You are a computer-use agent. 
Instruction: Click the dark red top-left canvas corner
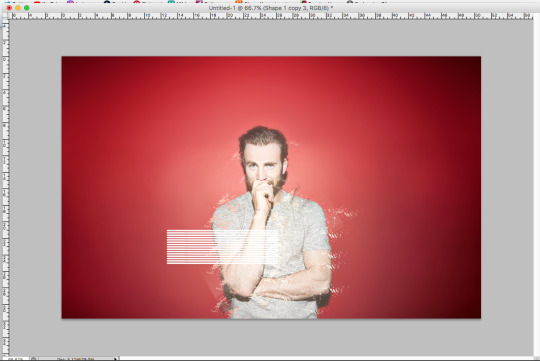click(69, 63)
